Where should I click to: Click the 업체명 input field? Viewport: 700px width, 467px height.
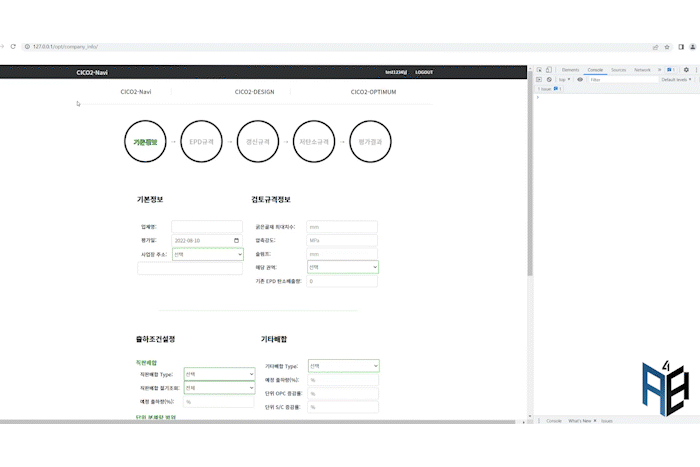pos(206,227)
